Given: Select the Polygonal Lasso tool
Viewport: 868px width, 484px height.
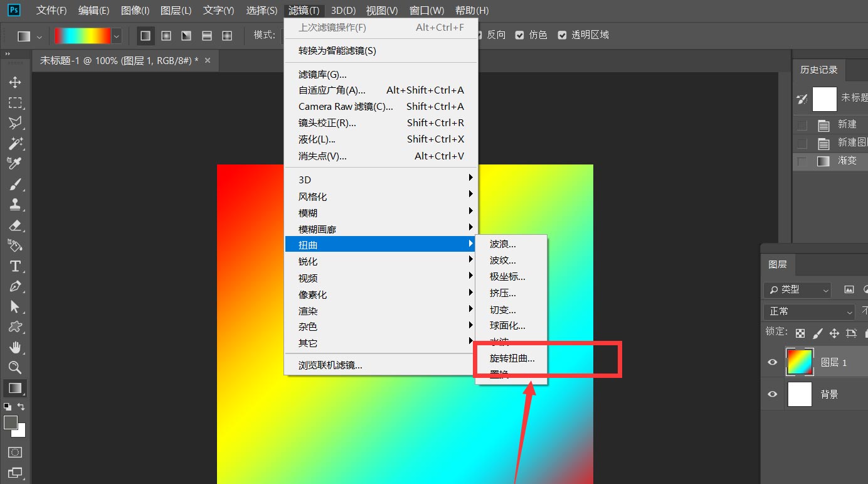Looking at the screenshot, I should tap(15, 122).
